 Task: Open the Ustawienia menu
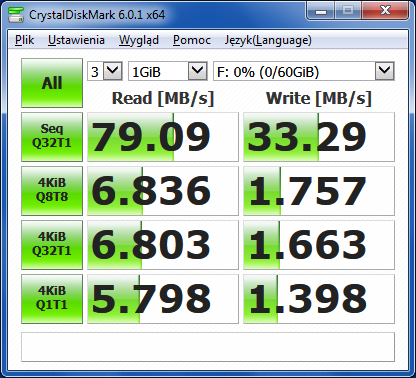(x=76, y=40)
